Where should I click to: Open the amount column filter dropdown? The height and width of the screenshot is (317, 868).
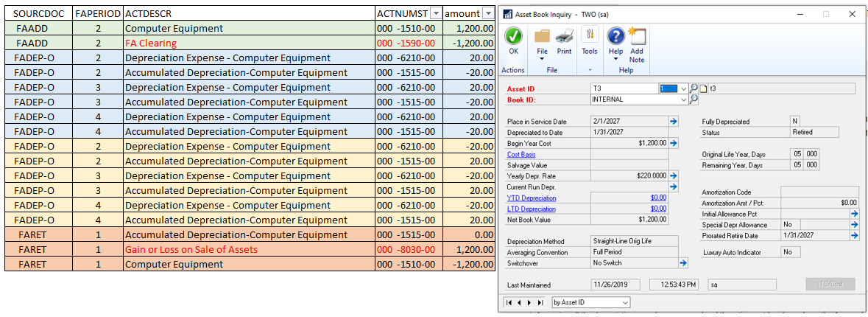click(x=488, y=13)
